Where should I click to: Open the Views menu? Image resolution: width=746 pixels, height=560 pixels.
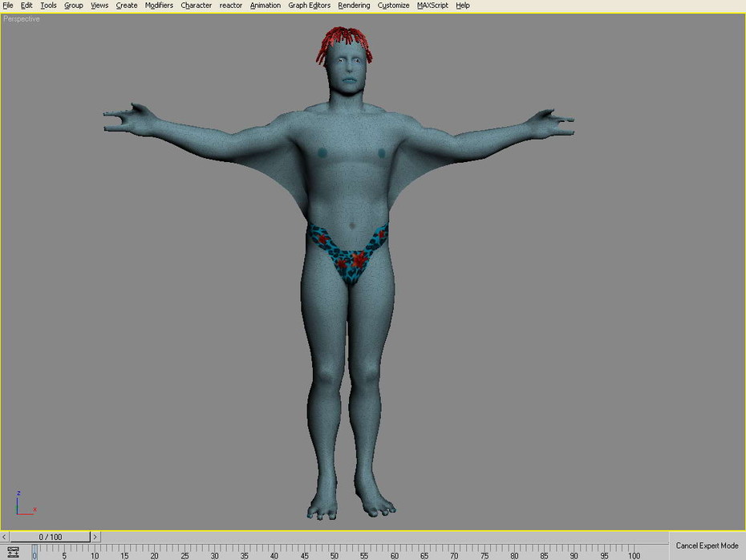(x=99, y=6)
